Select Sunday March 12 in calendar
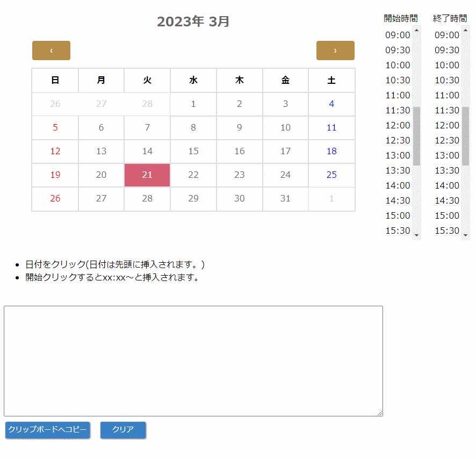 coord(55,151)
